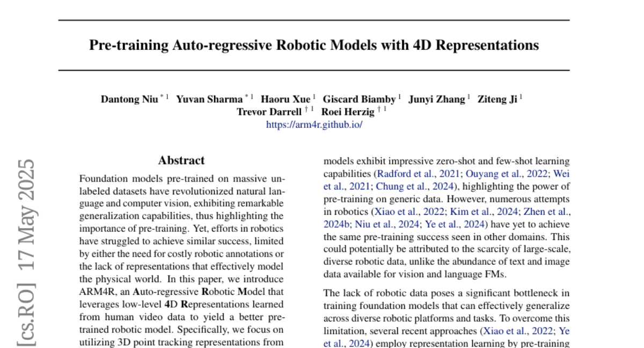Screen dimensions: 644x348
Task: Click author name Roei Herzig
Action: [x=348, y=112]
